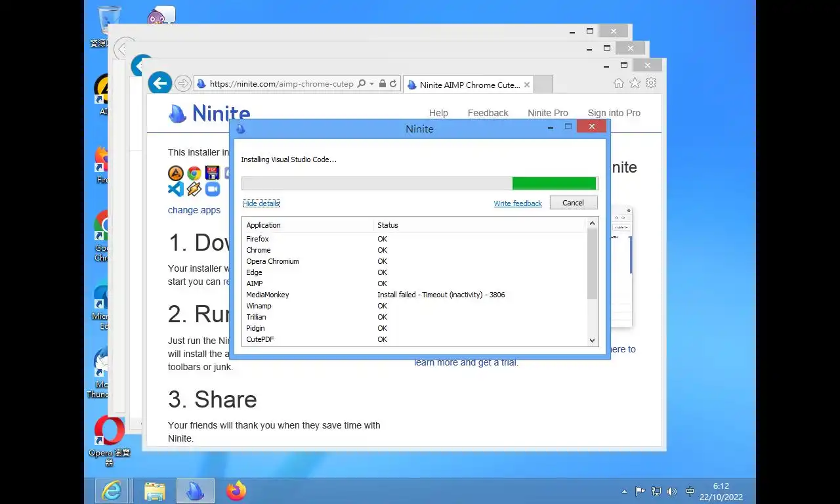Open Feedback on the Ninite site
Screen dimensions: 840x504
pyautogui.click(x=488, y=113)
